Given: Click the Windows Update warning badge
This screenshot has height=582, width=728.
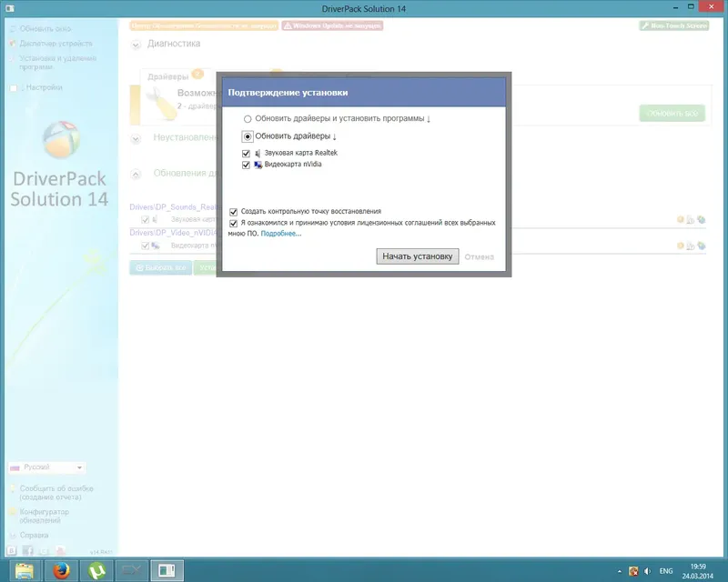Looking at the screenshot, I should (x=332, y=26).
